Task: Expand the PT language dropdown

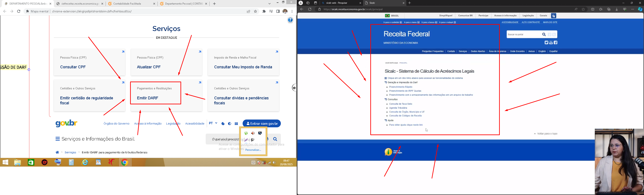Action: pyautogui.click(x=213, y=123)
